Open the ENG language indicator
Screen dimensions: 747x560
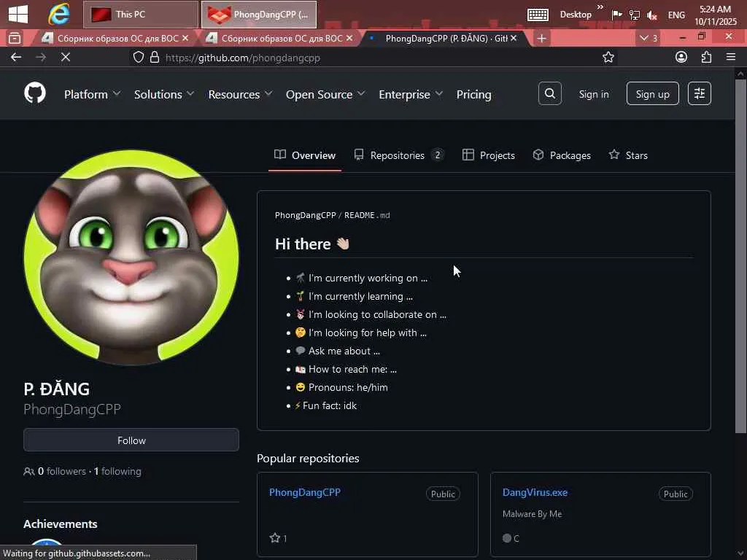tap(676, 15)
